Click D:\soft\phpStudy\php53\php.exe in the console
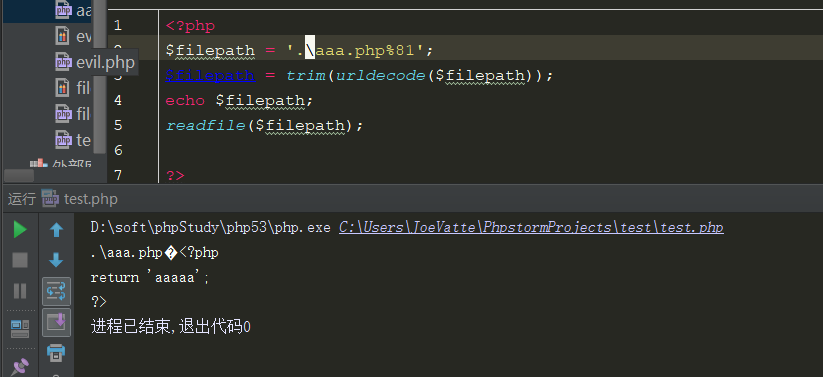The height and width of the screenshot is (377, 823). point(210,227)
